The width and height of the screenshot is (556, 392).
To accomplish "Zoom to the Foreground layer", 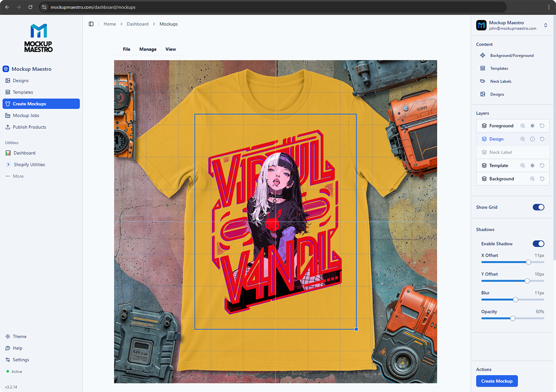I will [x=523, y=126].
